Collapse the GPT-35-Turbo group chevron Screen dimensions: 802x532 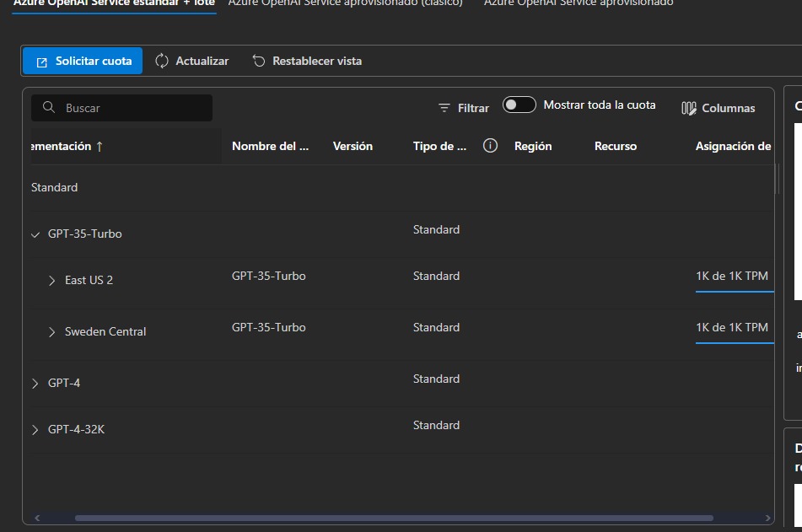pos(35,234)
